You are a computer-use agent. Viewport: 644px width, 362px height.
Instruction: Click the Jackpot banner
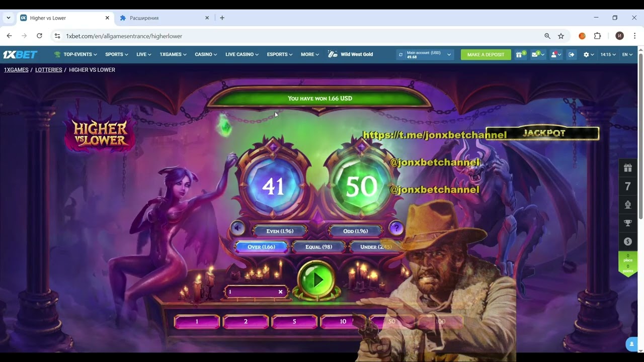(543, 133)
